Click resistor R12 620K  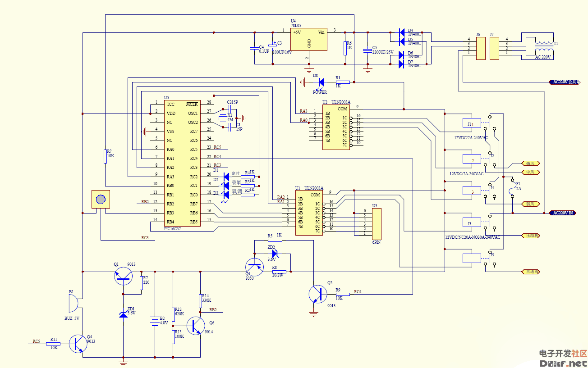pyautogui.click(x=173, y=314)
